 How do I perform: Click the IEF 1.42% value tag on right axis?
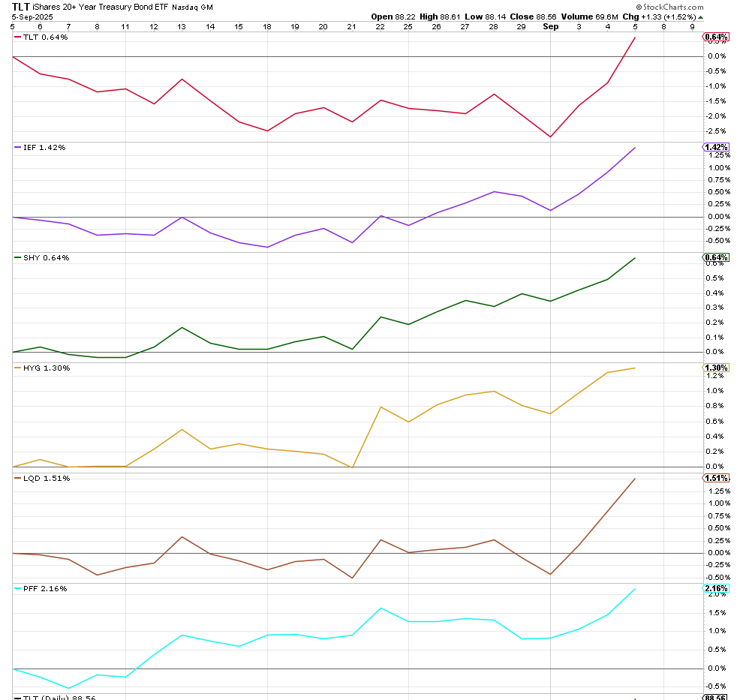[716, 147]
